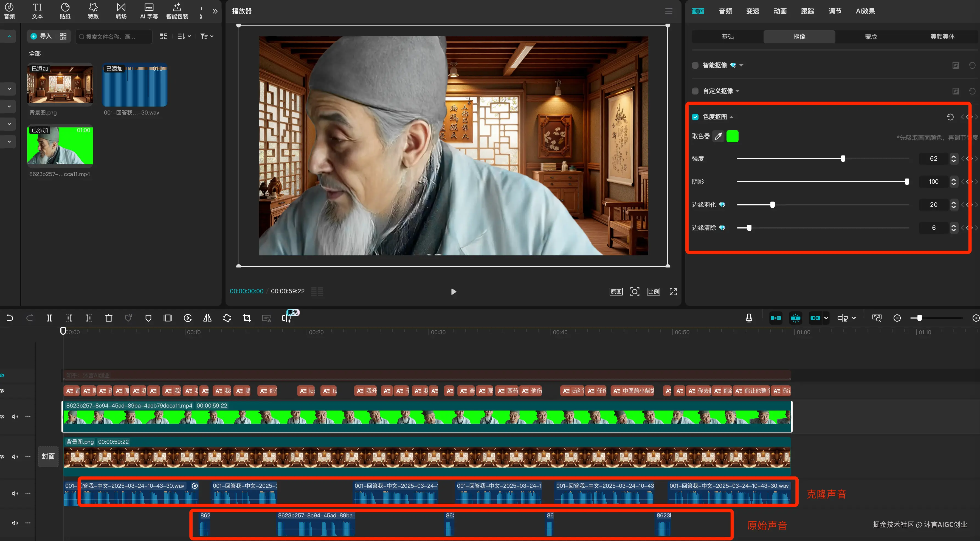Open the 变速 tab
Viewport: 980px width, 541px height.
pos(753,11)
